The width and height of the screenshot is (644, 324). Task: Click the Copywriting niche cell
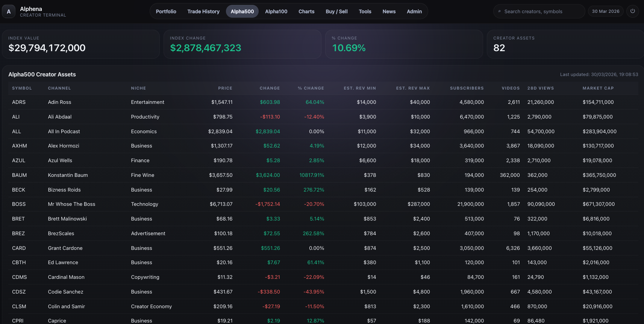pos(145,277)
